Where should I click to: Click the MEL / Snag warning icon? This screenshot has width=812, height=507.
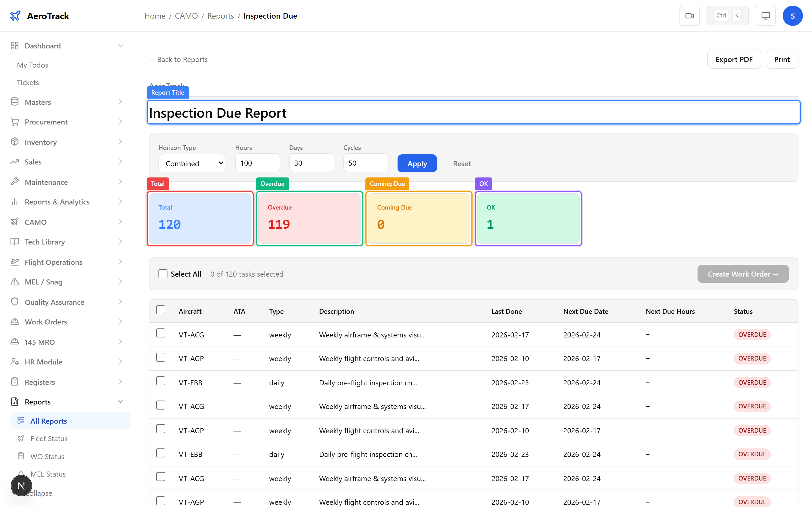point(15,282)
